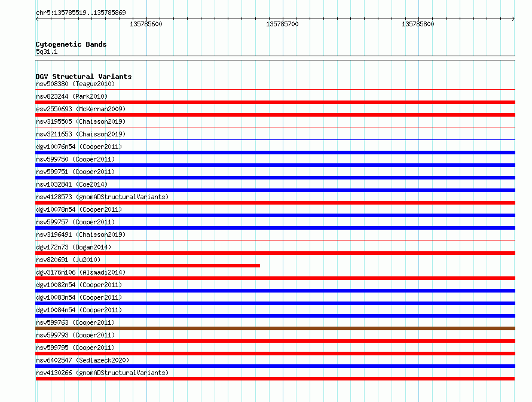Click ruler position 135785600
Image resolution: width=532 pixels, height=402 pixels.
[146, 24]
